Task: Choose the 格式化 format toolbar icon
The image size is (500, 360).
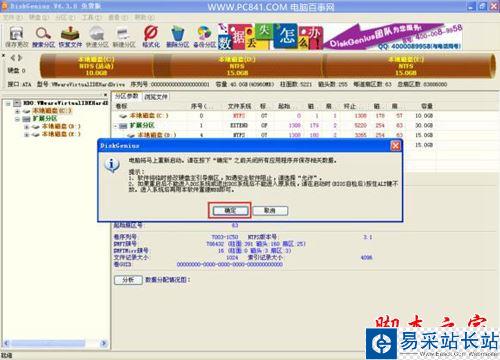Action: click(x=151, y=36)
